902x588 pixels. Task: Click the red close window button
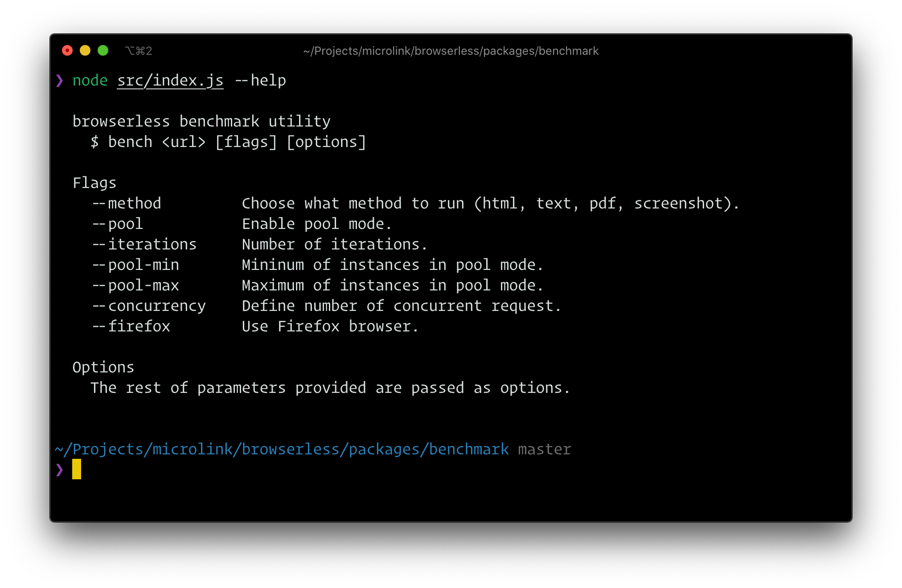[x=67, y=51]
